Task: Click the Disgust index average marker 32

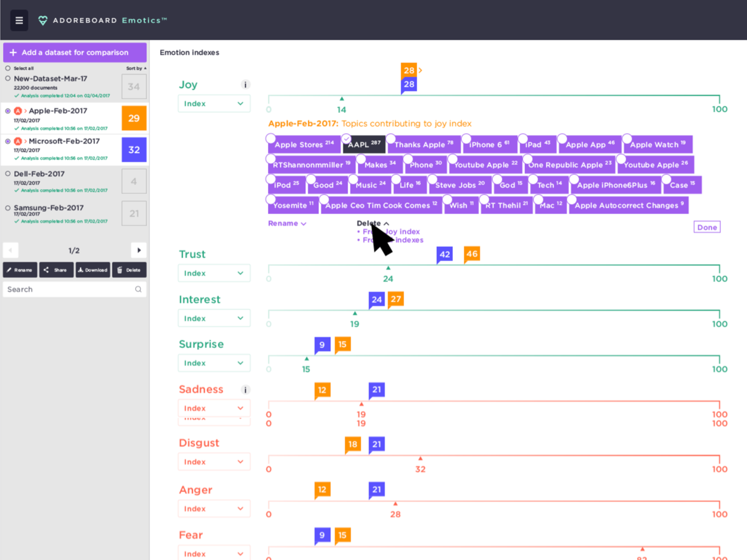Action: 420,464
